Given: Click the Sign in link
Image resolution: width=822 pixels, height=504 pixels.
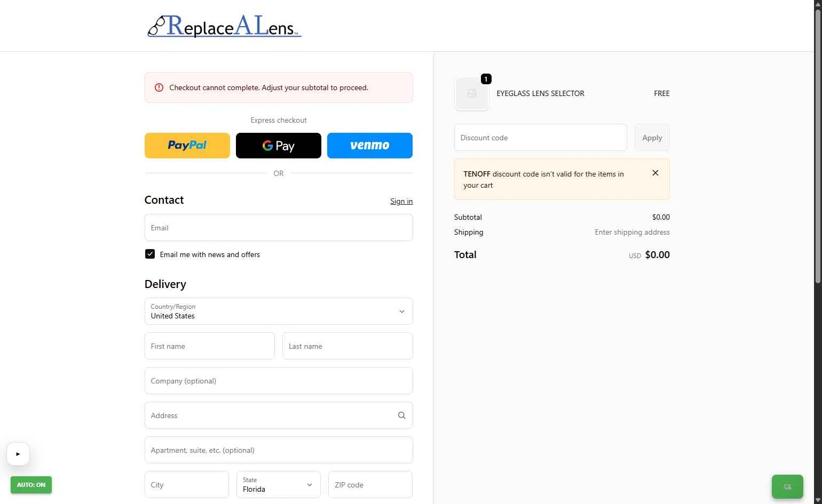Looking at the screenshot, I should 401,201.
